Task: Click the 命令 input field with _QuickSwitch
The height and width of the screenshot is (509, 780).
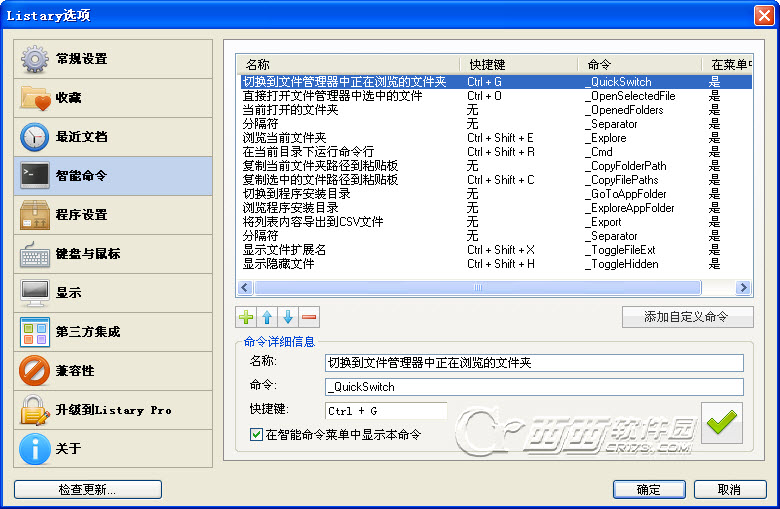Action: click(x=534, y=387)
